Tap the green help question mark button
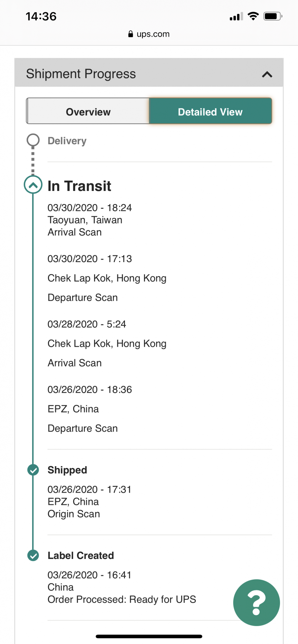The width and height of the screenshot is (298, 644). (x=256, y=602)
